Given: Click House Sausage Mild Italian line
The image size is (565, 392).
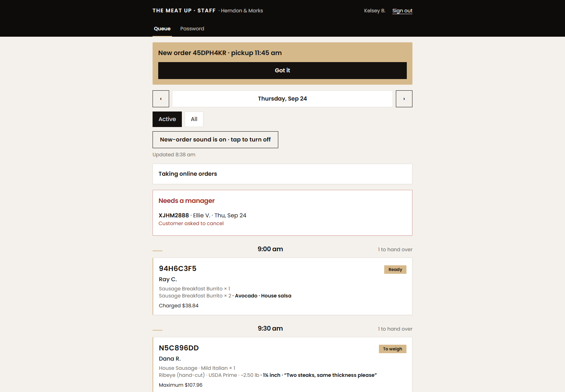Looking at the screenshot, I should pyautogui.click(x=197, y=368).
